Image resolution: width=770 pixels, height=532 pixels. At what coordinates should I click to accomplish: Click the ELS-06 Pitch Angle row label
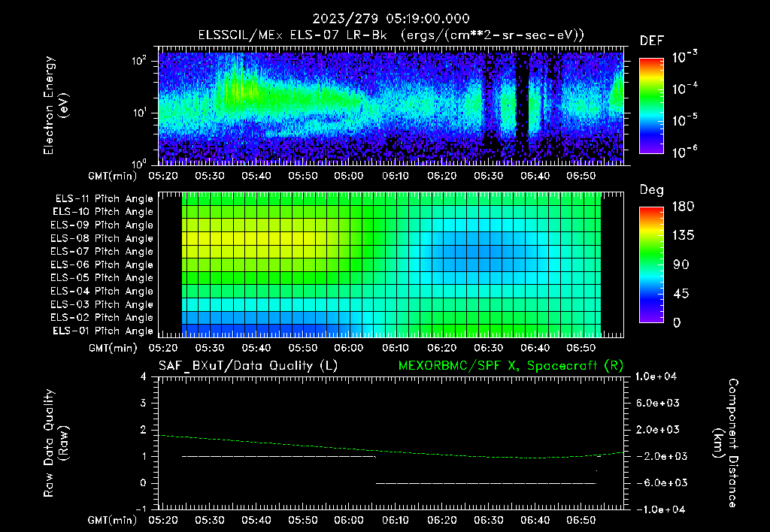pos(102,264)
